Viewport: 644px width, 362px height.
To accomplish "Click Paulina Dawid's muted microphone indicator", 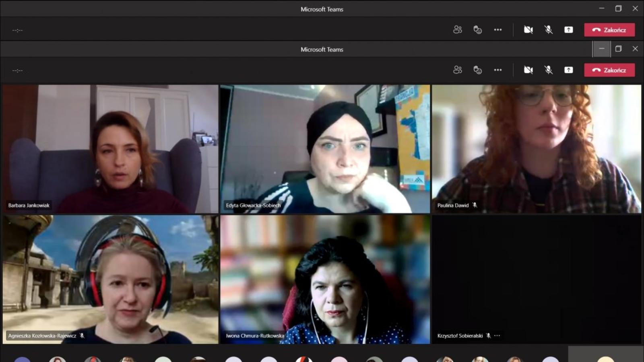I will (475, 205).
